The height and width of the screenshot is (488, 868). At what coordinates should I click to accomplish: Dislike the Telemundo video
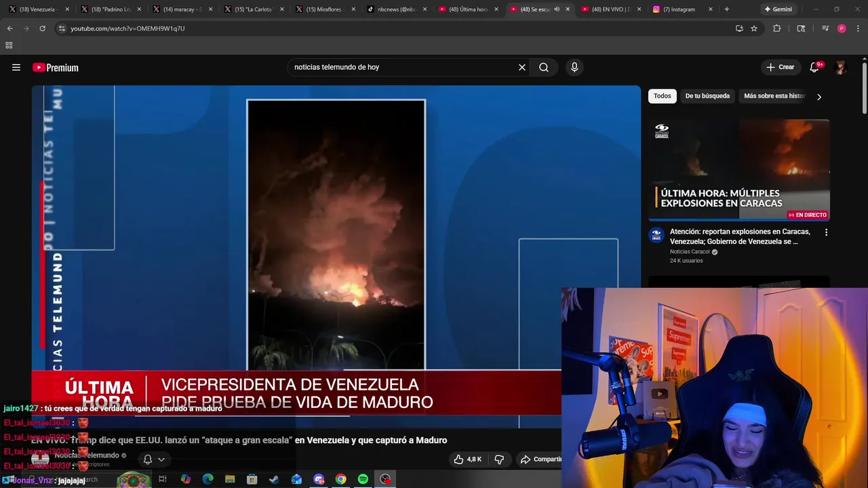pos(499,460)
